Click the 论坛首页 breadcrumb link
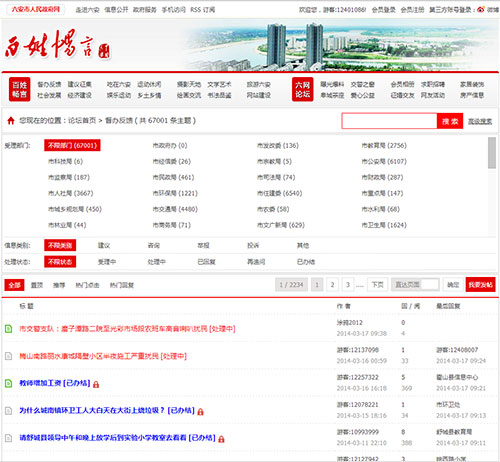Viewport: 500px width, 462px height. (82, 121)
